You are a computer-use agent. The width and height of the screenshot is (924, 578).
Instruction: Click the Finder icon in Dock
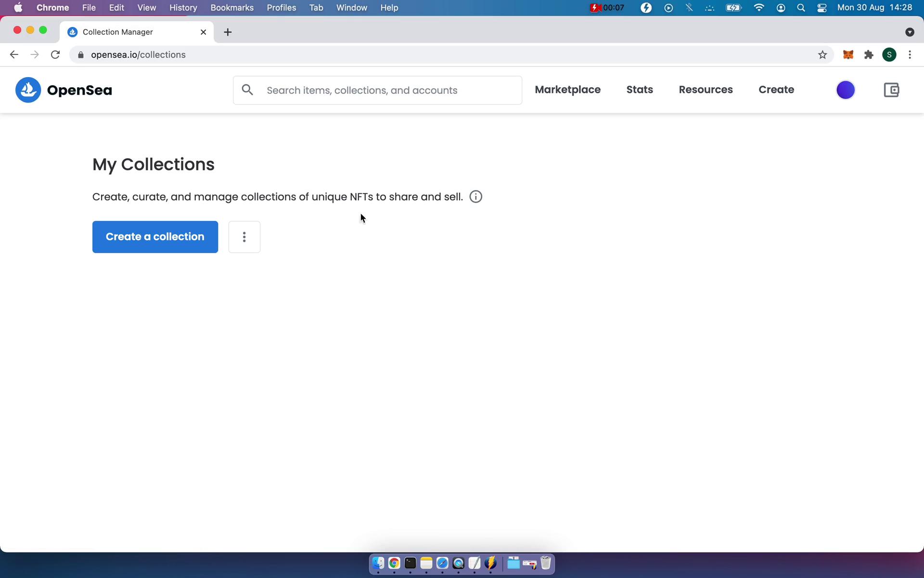point(378,563)
